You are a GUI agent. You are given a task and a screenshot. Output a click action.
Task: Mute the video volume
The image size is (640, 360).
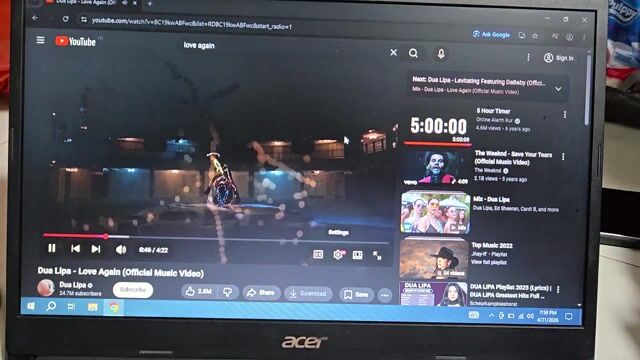120,249
